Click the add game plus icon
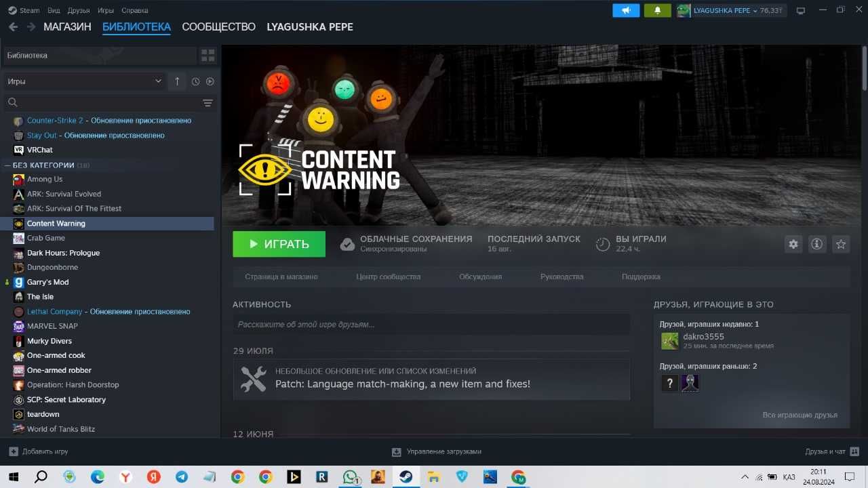Viewport: 868px width, 488px height. click(x=14, y=451)
